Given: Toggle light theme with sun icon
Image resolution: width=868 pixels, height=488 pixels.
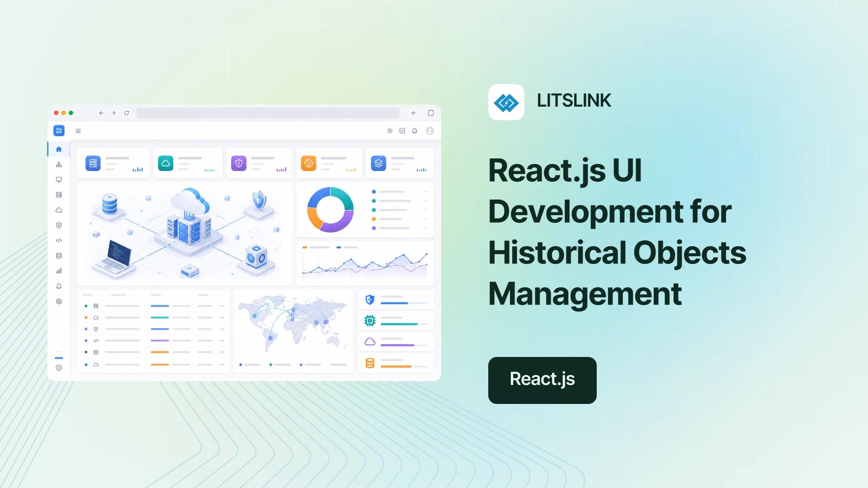Looking at the screenshot, I should click(x=390, y=131).
